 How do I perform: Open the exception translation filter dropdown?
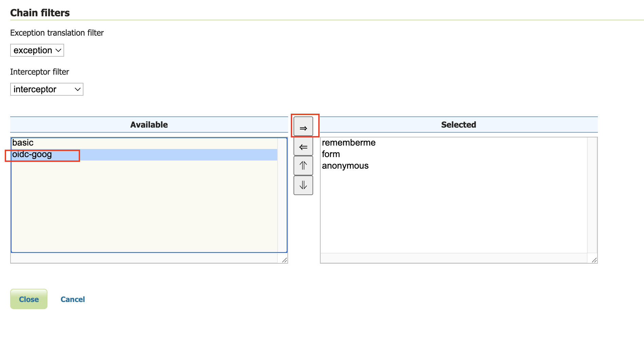(x=37, y=50)
